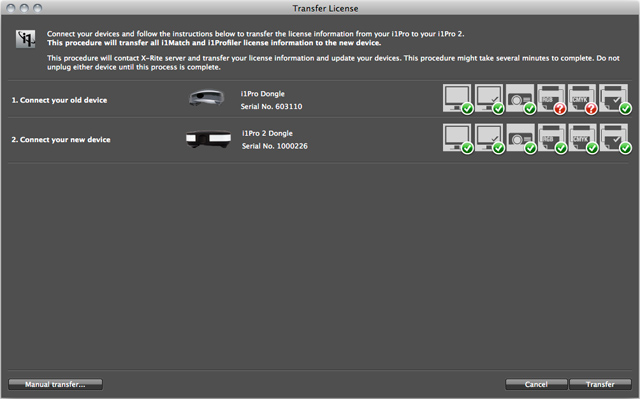Click the RGB printer license icon for i1Pro Dongle
Viewport: 640px width, 399px height.
point(551,99)
